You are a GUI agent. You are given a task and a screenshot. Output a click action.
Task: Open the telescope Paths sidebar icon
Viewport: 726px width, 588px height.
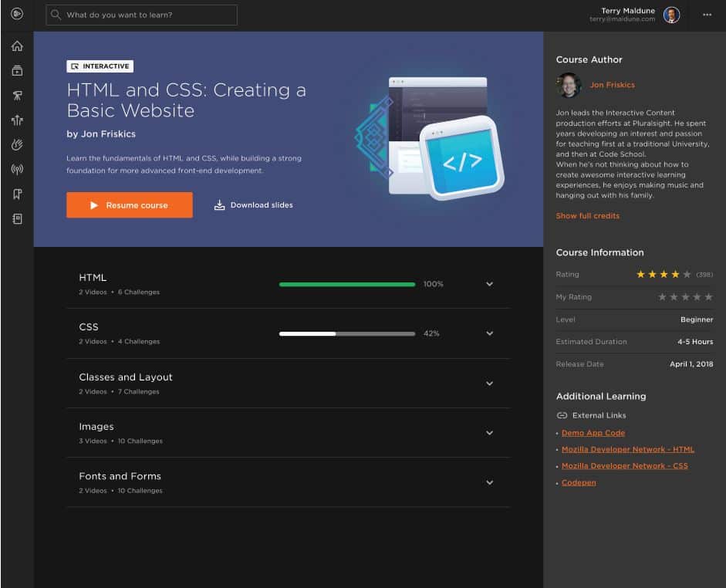pos(17,96)
